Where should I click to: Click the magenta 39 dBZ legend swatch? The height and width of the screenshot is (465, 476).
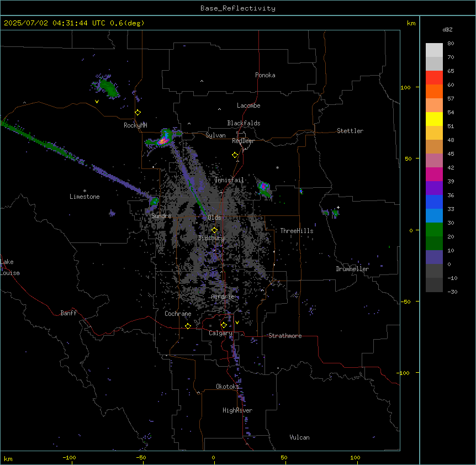(x=434, y=174)
